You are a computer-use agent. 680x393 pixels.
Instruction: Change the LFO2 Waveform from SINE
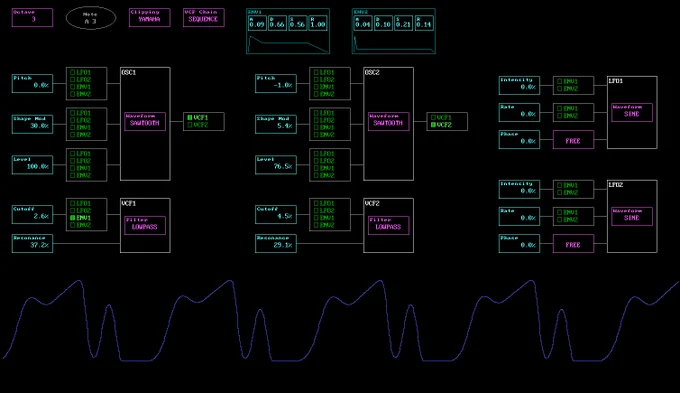632,216
